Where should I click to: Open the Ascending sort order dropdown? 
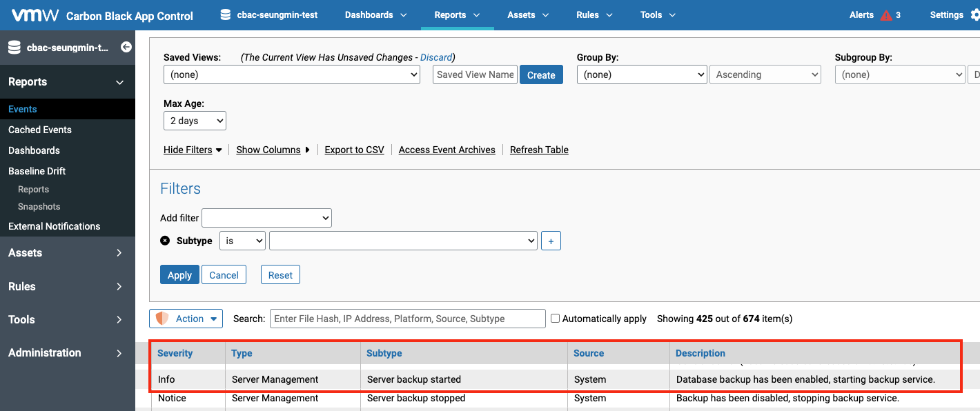[x=765, y=74]
